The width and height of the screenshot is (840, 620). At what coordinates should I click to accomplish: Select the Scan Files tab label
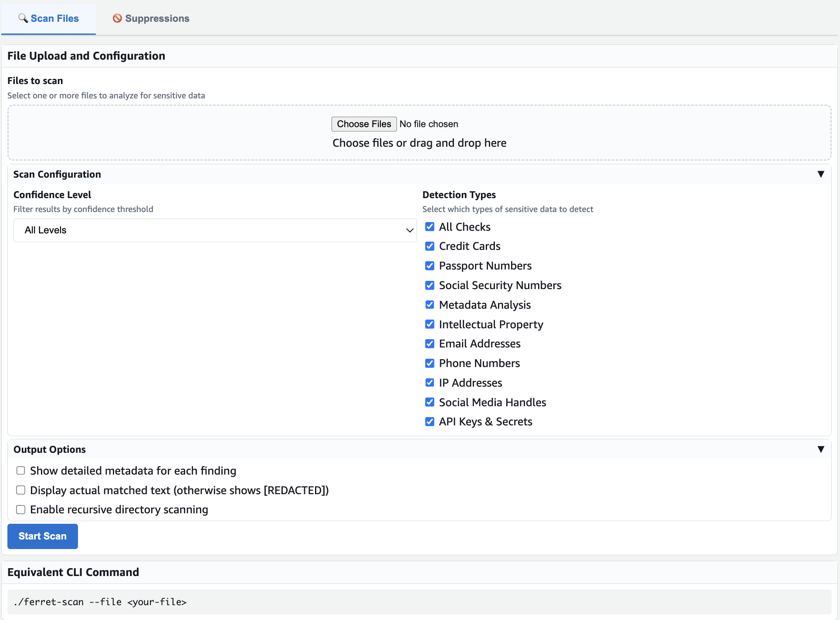pyautogui.click(x=55, y=18)
